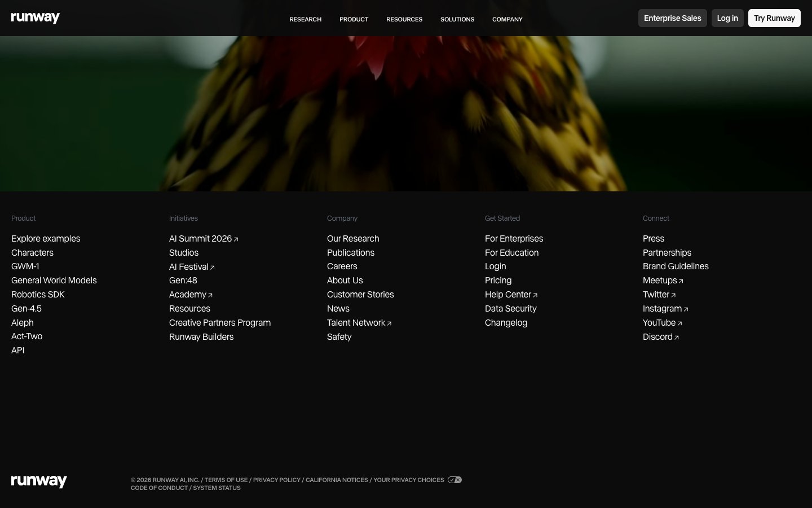Viewport: 812px width, 508px height.
Task: Click the Log in button
Action: point(727,18)
